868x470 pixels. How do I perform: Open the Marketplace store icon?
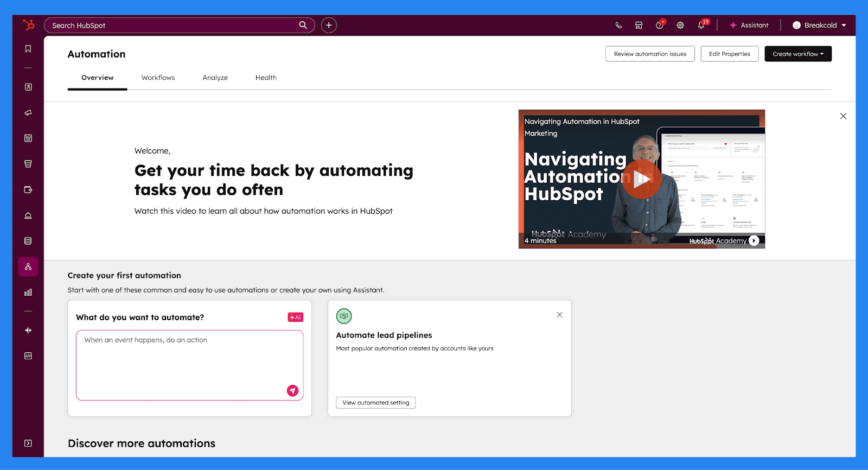point(639,25)
